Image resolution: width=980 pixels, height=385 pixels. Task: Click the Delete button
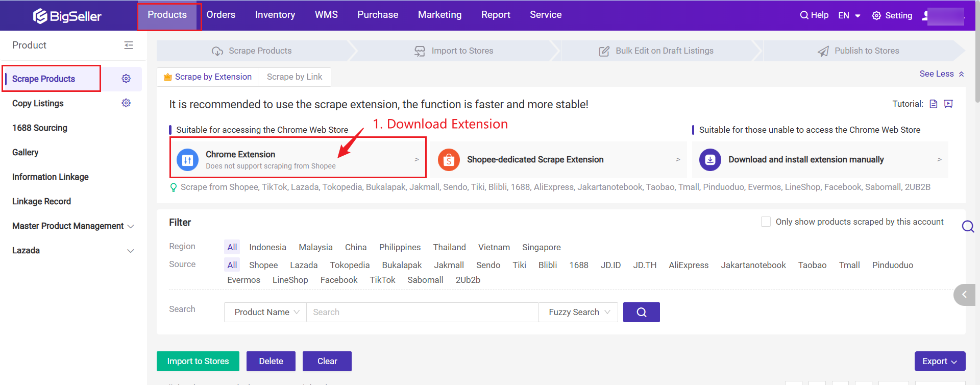pyautogui.click(x=271, y=361)
